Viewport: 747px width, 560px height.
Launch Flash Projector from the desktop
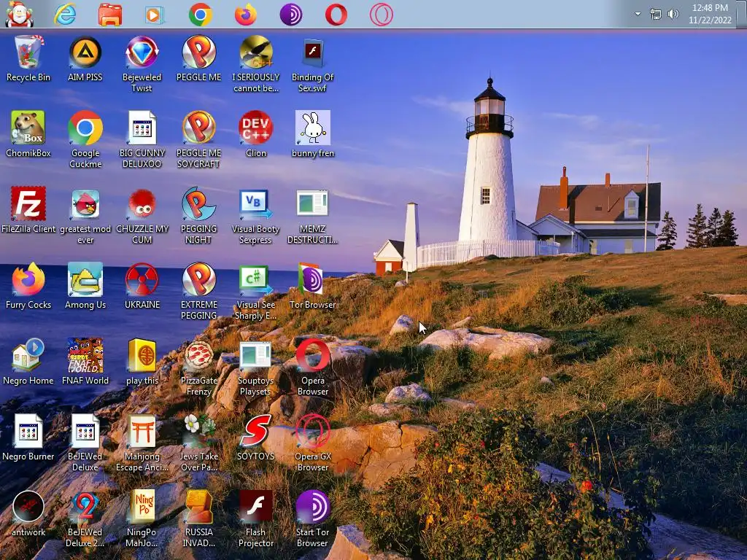coord(256,518)
